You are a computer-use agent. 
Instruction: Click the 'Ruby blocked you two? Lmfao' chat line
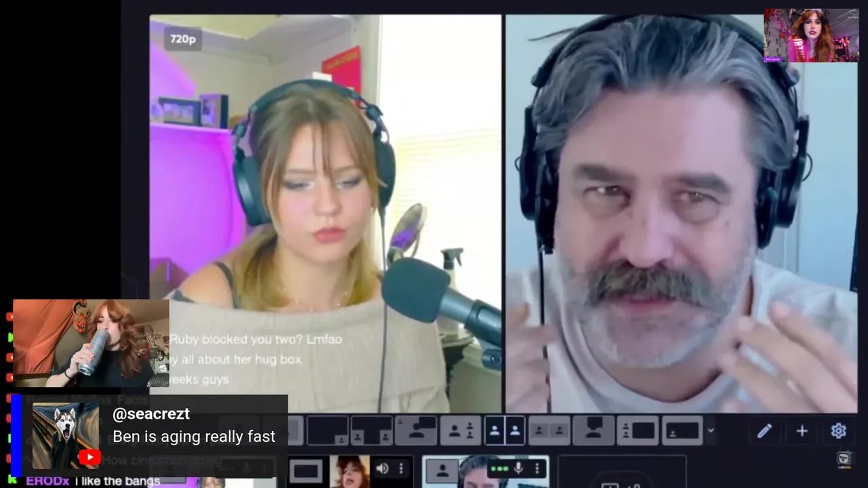tap(256, 339)
